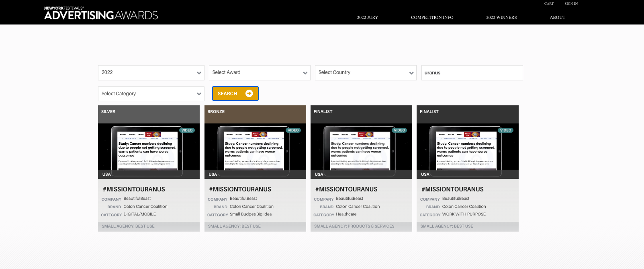This screenshot has height=269, width=644.
Task: Click the Small Budget/Big Idea category text
Action: (251, 214)
